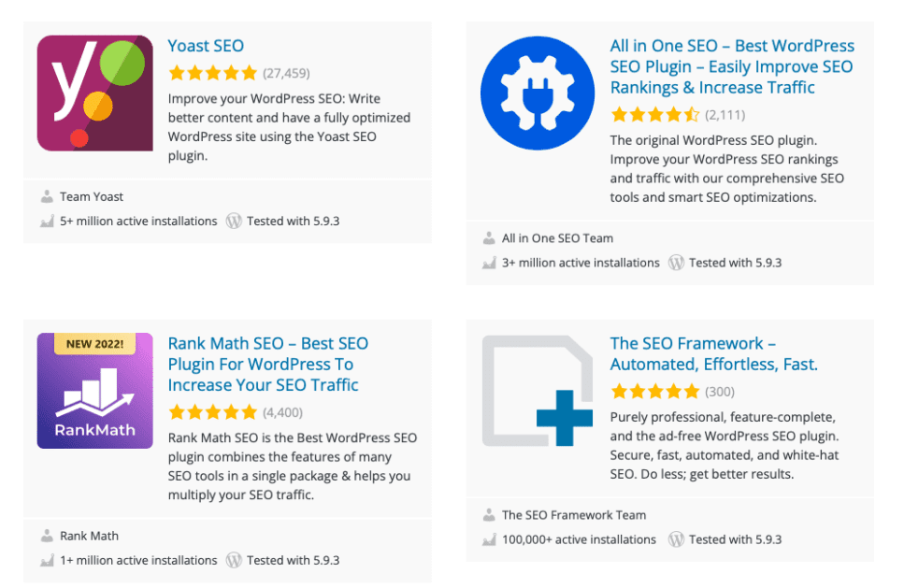Click the author icon next to Team Yoast
The image size is (904, 588).
pos(47,196)
